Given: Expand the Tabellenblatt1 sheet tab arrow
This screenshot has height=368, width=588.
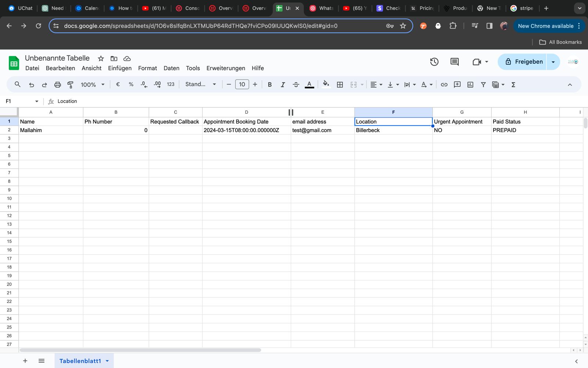Looking at the screenshot, I should coord(107,361).
